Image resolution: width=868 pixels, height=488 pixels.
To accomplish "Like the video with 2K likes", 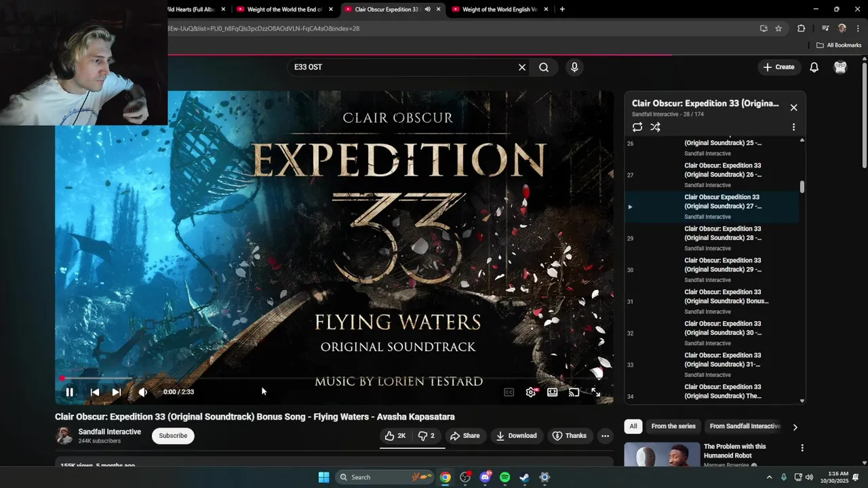I will 395,436.
